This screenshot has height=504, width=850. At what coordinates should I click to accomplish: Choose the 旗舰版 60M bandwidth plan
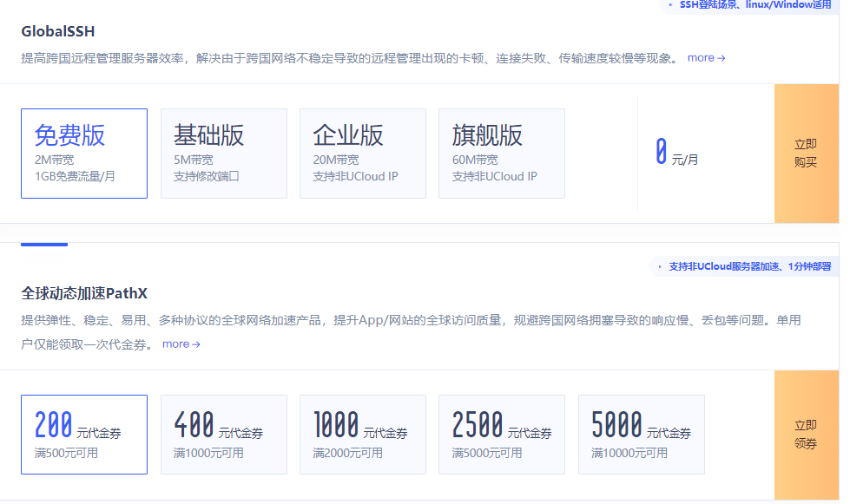point(502,154)
